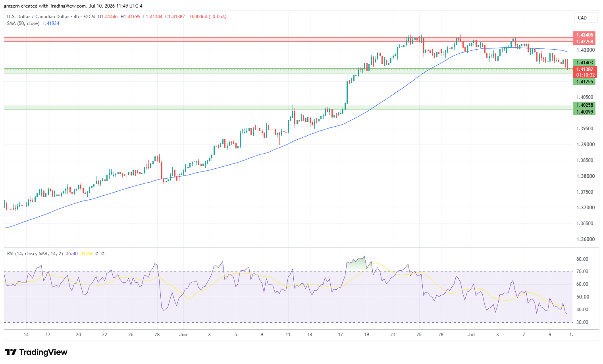Click the TradingView logo at the bottom

point(36,352)
